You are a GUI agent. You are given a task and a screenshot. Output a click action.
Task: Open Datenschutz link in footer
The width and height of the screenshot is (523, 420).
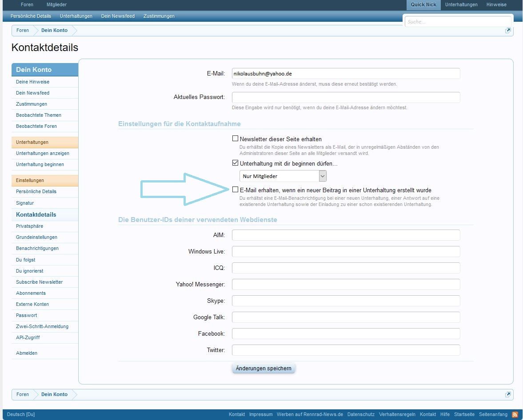361,414
